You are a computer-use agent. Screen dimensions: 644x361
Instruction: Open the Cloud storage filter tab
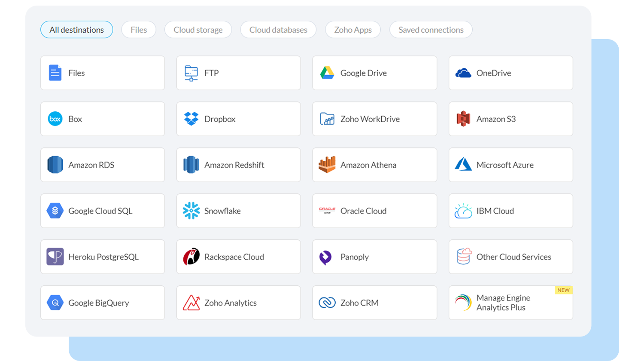coord(198,30)
